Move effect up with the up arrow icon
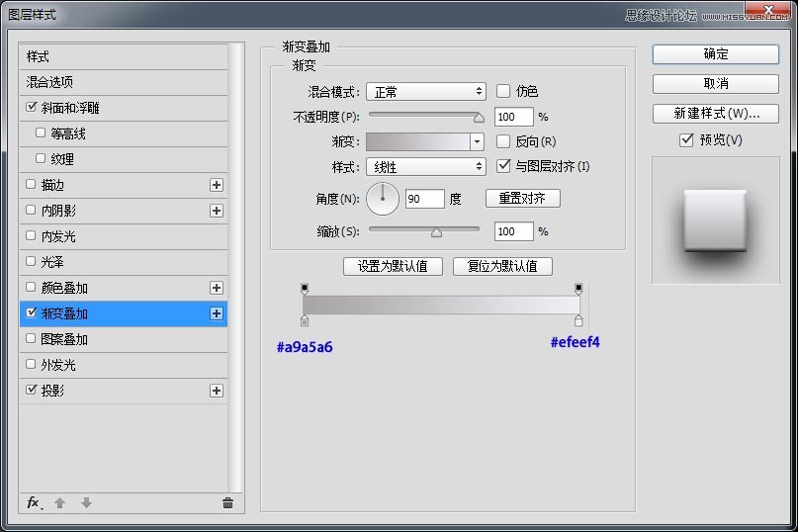Image resolution: width=798 pixels, height=532 pixels. (59, 503)
